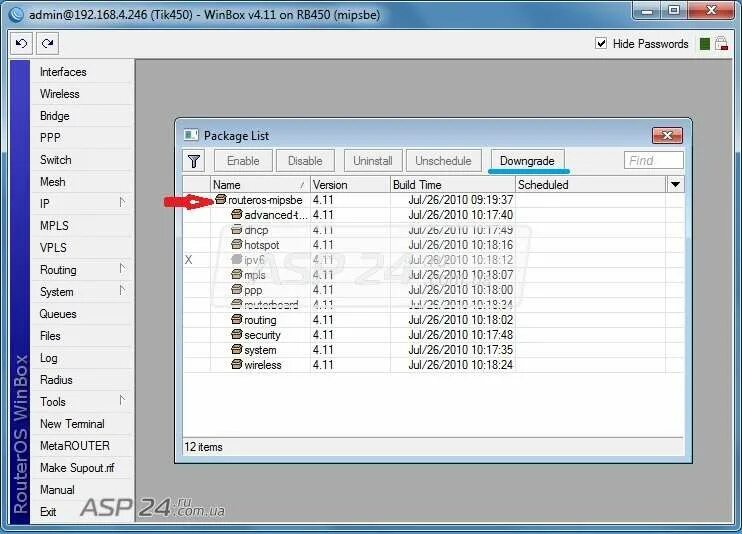Viewport: 742px width, 534px height.
Task: Open the Log menu
Action: pyautogui.click(x=48, y=358)
